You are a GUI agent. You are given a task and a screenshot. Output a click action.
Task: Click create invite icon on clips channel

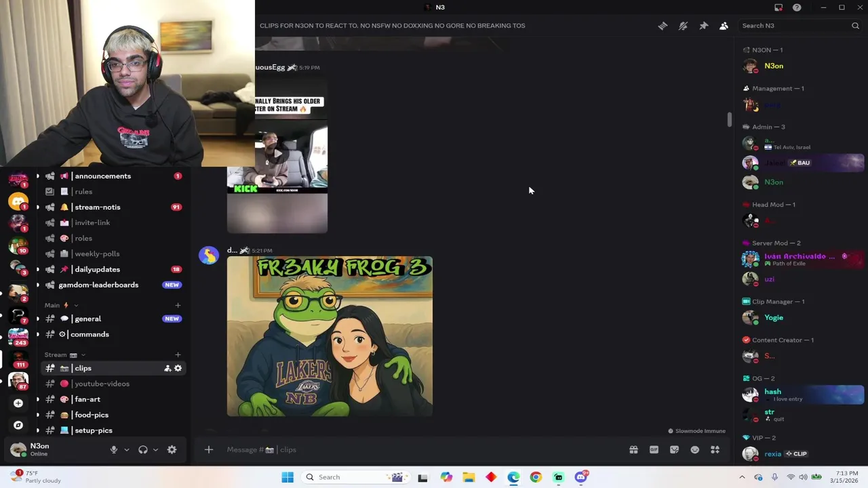tap(167, 368)
